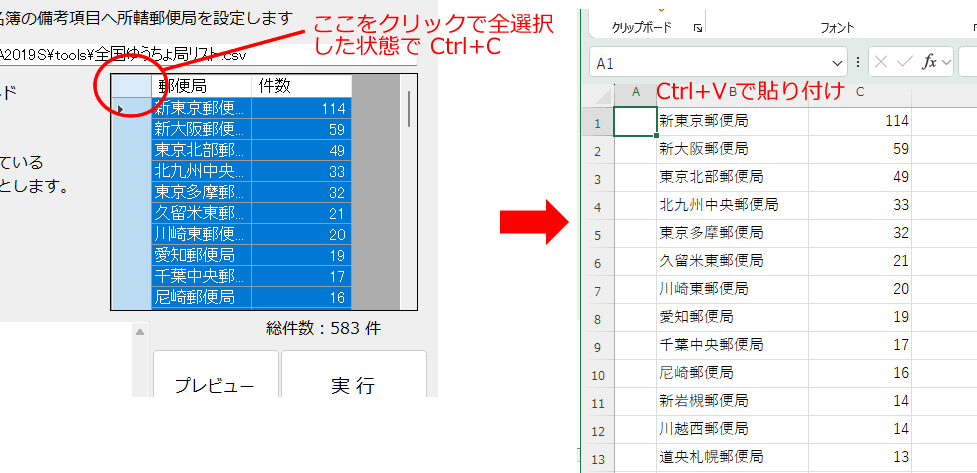Screen dimensions: 977x473
Task: Open the clipboard group dialog launcher
Action: [697, 28]
